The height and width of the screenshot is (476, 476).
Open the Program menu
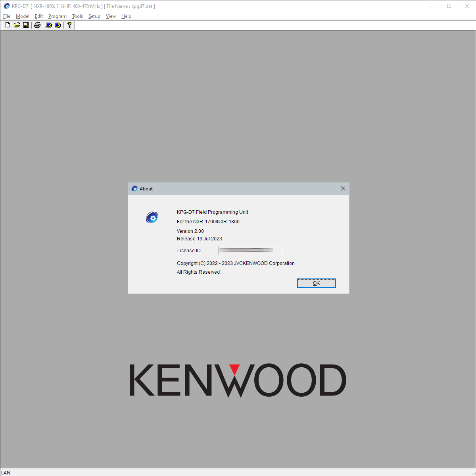[58, 16]
